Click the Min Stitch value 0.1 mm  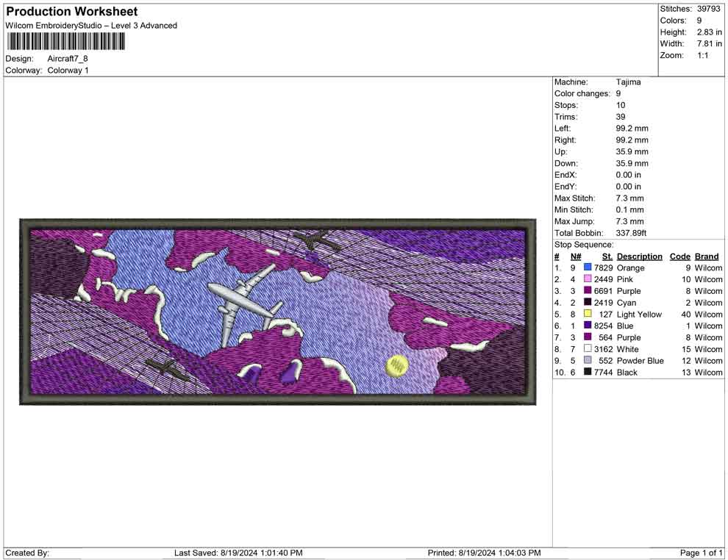point(630,209)
